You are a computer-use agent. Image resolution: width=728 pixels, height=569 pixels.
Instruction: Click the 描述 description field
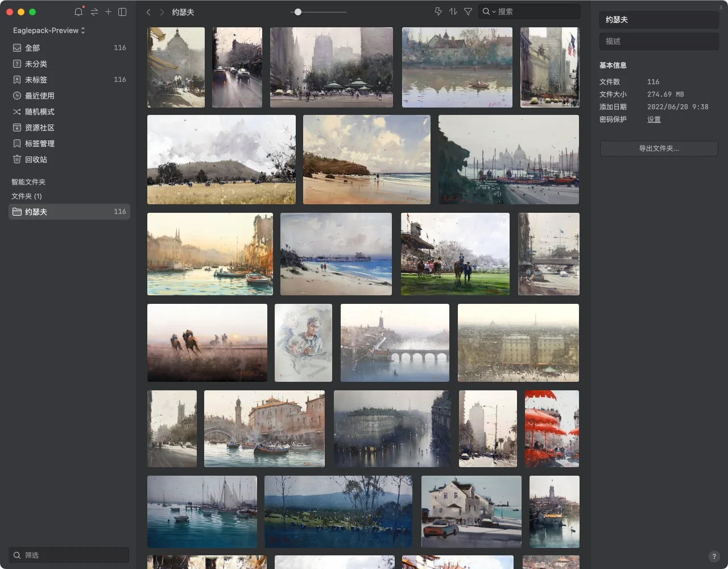tap(659, 41)
